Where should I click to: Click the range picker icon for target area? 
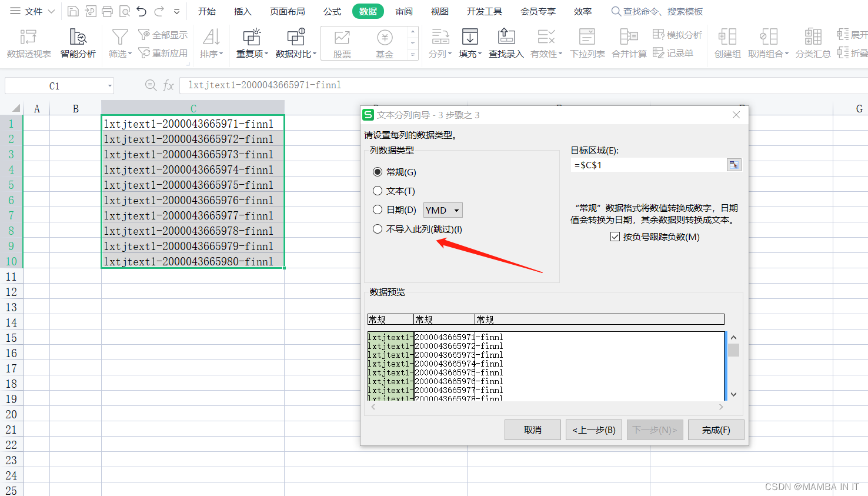(734, 165)
